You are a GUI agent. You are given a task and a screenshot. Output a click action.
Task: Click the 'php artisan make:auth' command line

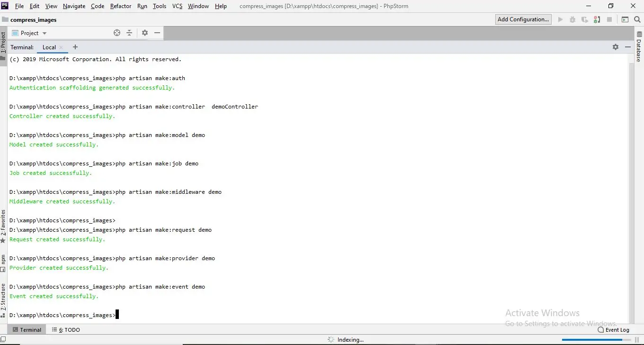coord(97,78)
